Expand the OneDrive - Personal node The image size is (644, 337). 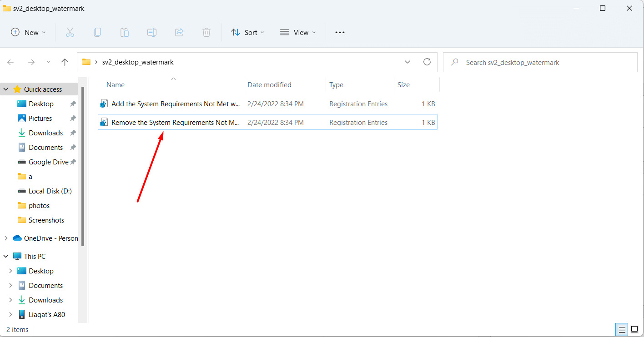(6, 238)
